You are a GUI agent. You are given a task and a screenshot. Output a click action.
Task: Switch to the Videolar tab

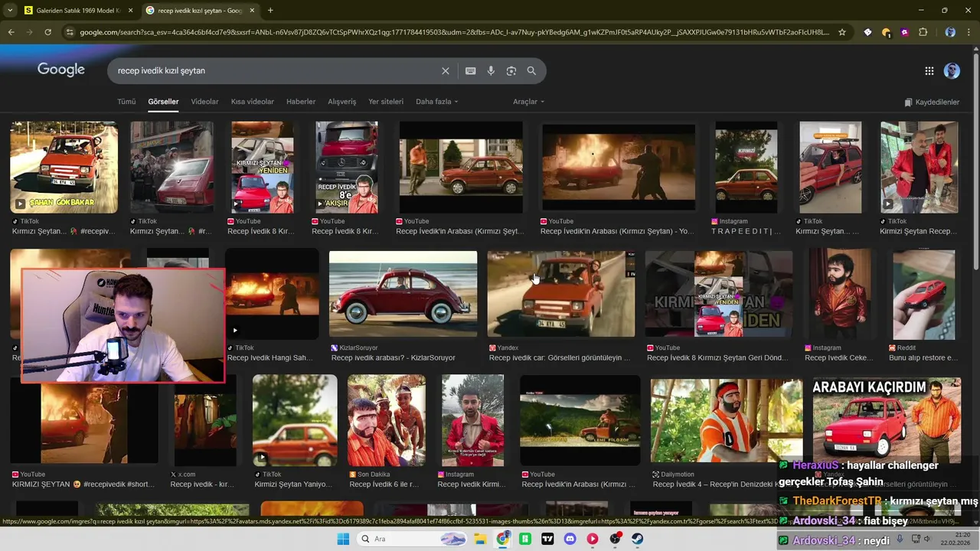(204, 102)
